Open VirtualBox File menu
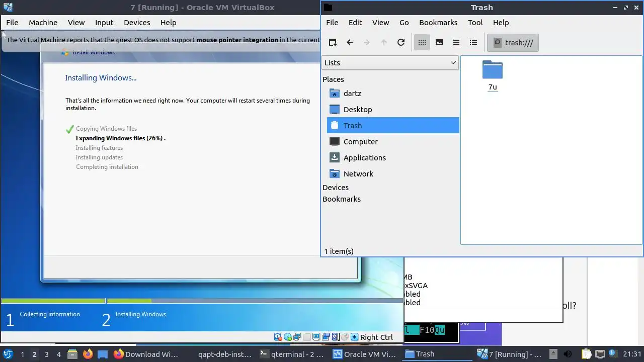Screen dimensions: 644x362 (x=12, y=22)
